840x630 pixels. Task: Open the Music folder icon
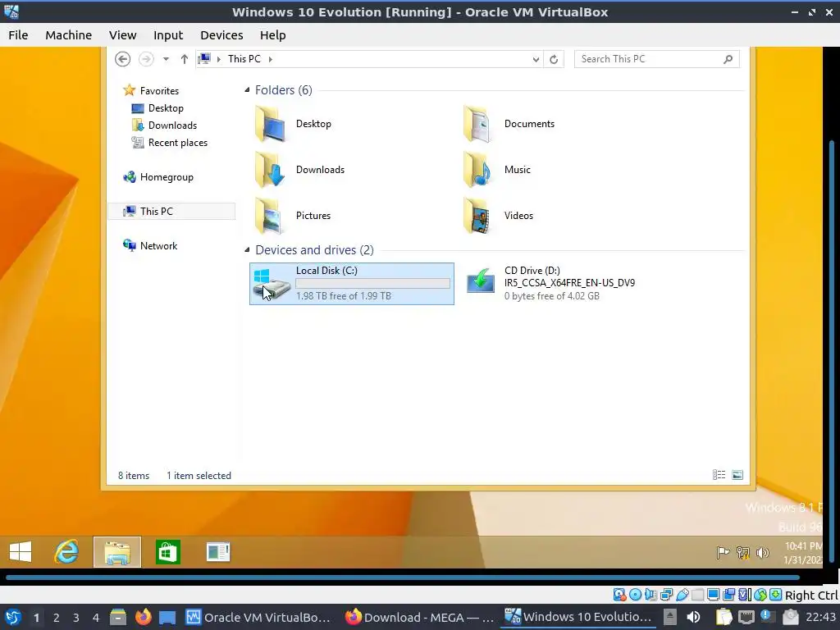coord(478,170)
